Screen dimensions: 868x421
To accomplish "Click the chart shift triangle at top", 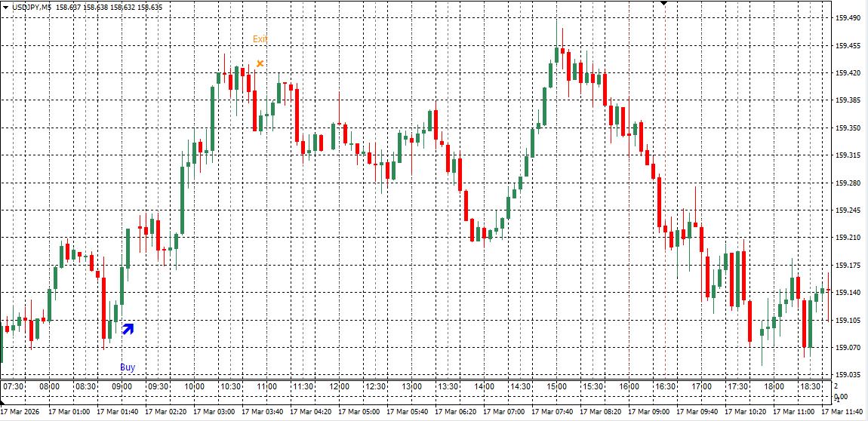I will [x=663, y=4].
